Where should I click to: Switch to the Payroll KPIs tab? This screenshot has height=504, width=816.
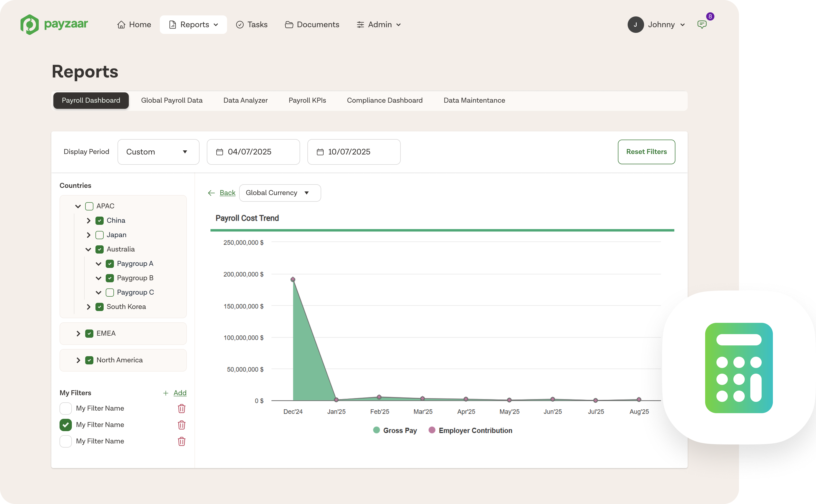pyautogui.click(x=307, y=100)
